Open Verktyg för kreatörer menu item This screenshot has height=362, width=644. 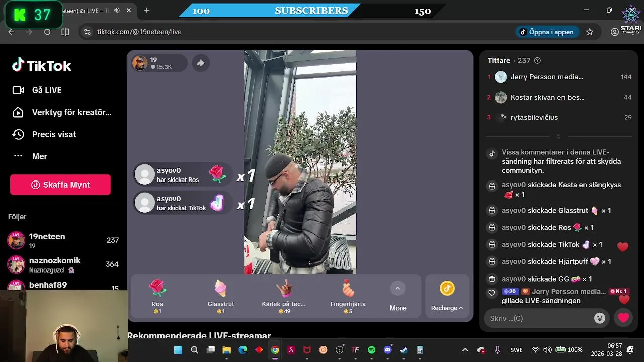(x=62, y=112)
